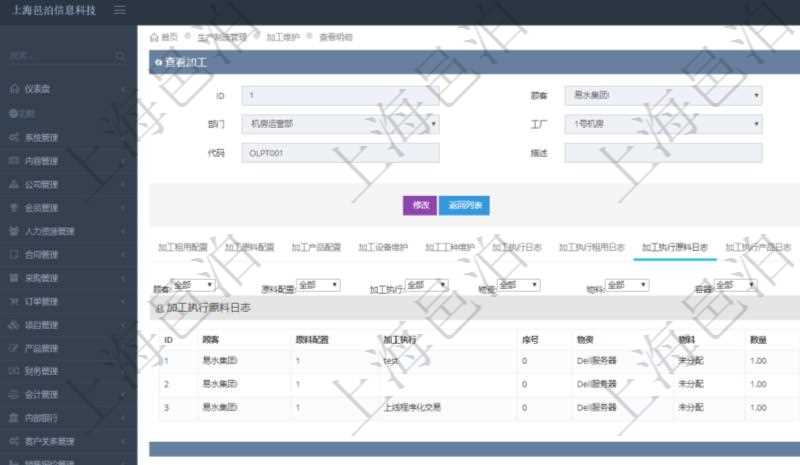
Task: Click the 会员管理 sidebar icon
Action: pos(14,208)
